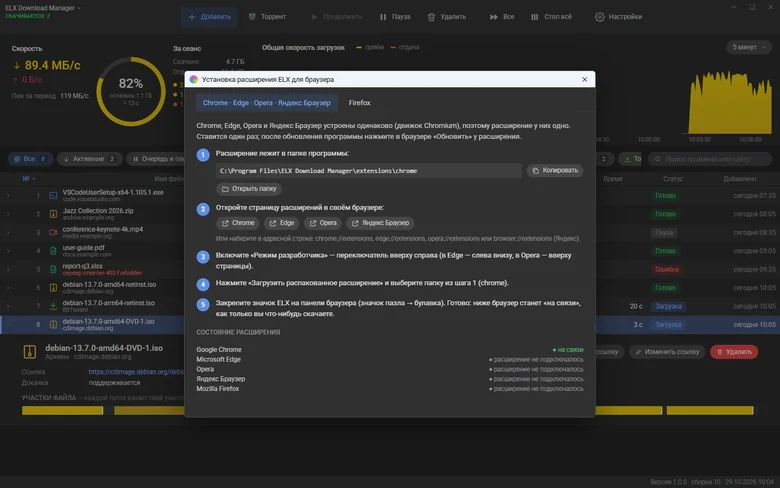Click the Ошибка status badge of report-q3.xlsx
This screenshot has width=780, height=488.
click(x=667, y=270)
